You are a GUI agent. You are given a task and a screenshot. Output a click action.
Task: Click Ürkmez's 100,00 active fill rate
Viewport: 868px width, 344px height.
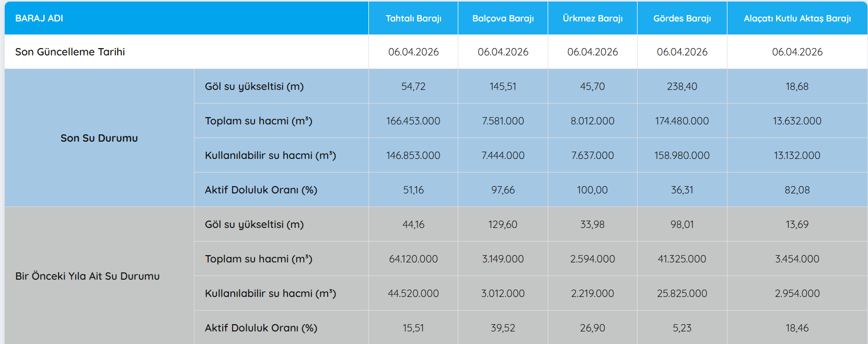coord(592,190)
